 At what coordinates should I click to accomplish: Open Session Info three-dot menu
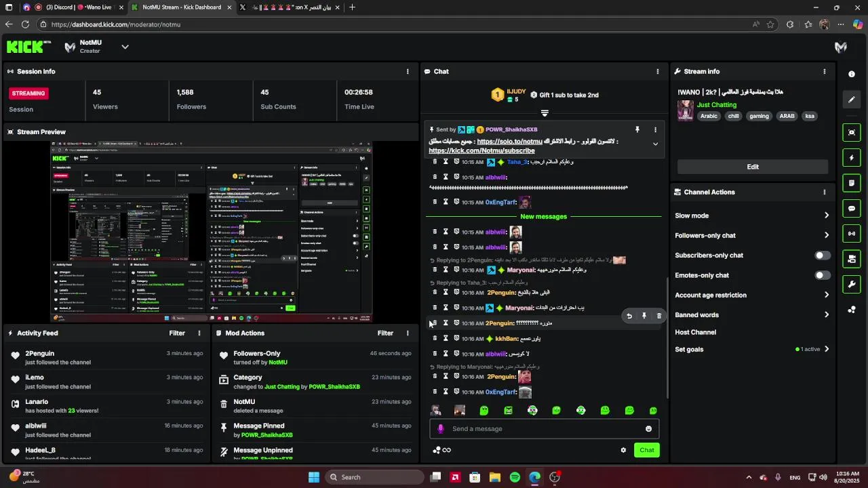pyautogui.click(x=408, y=71)
